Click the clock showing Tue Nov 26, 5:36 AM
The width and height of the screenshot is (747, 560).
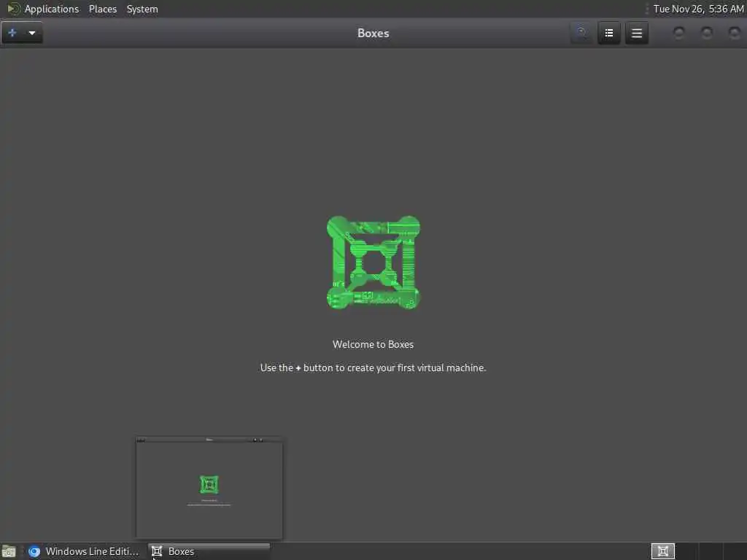698,9
